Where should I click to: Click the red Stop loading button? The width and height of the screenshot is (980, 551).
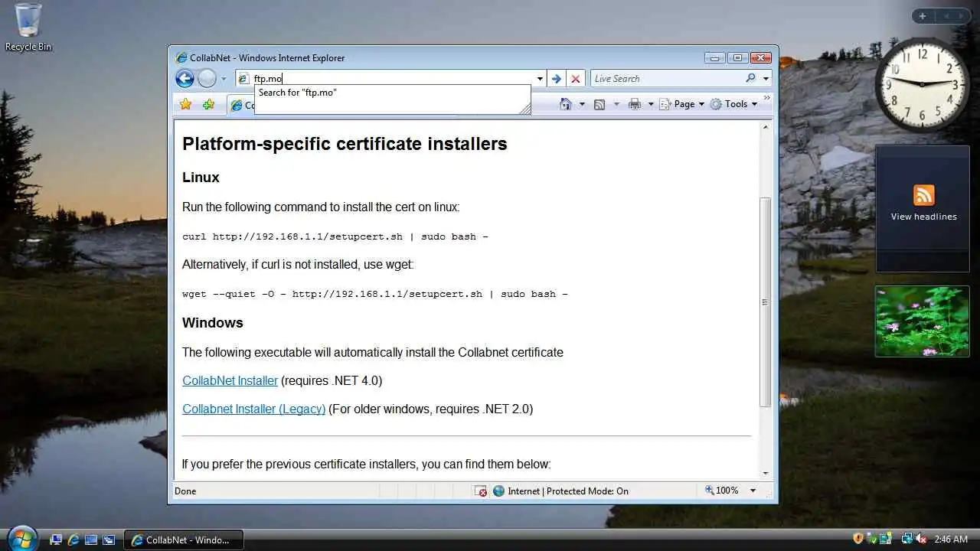(576, 79)
